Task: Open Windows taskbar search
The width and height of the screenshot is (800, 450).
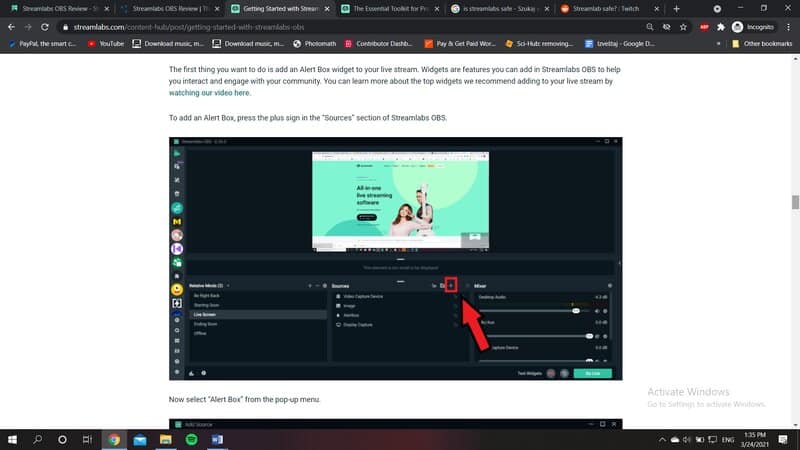Action: coord(37,439)
